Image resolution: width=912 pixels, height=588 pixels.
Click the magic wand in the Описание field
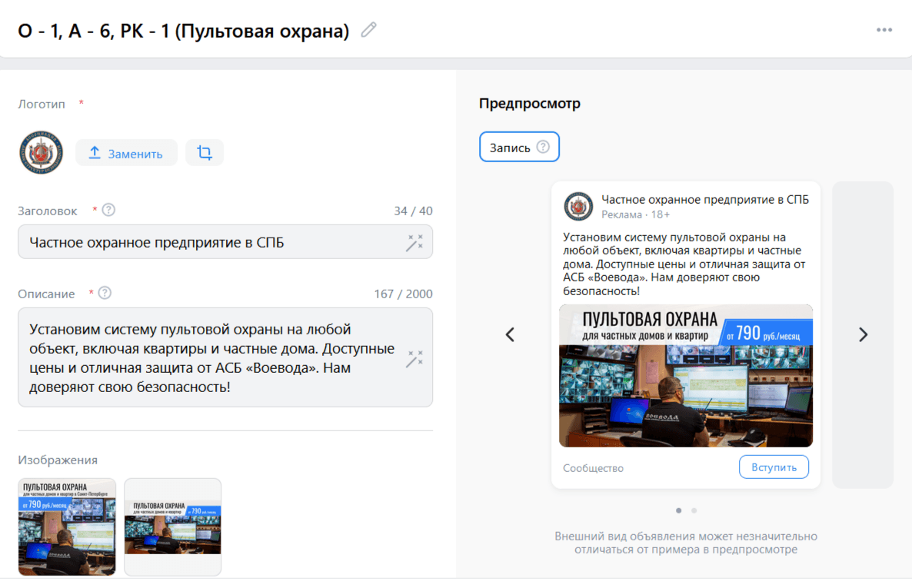414,358
